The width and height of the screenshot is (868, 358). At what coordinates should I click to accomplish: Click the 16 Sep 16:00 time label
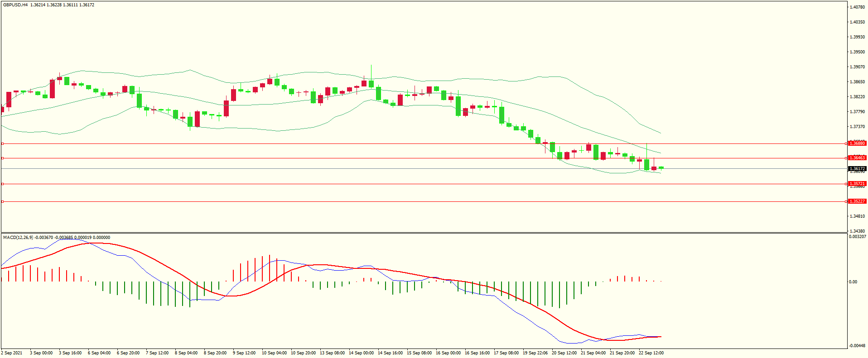tap(477, 353)
